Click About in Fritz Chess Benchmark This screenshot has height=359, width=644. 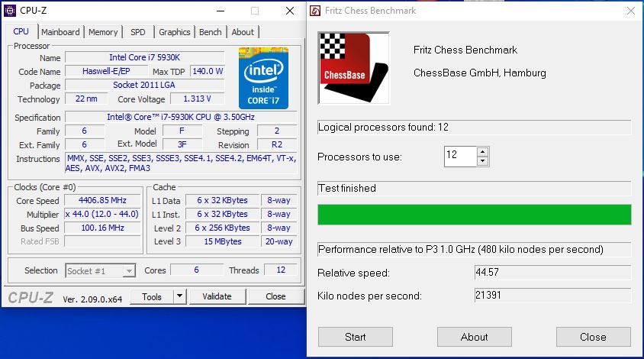(475, 337)
